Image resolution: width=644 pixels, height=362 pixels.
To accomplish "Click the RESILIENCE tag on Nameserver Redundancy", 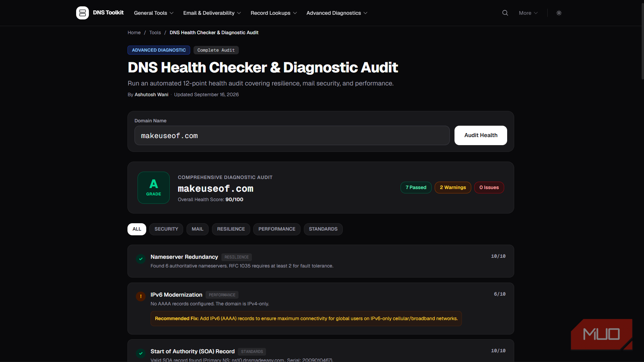I will click(x=236, y=257).
